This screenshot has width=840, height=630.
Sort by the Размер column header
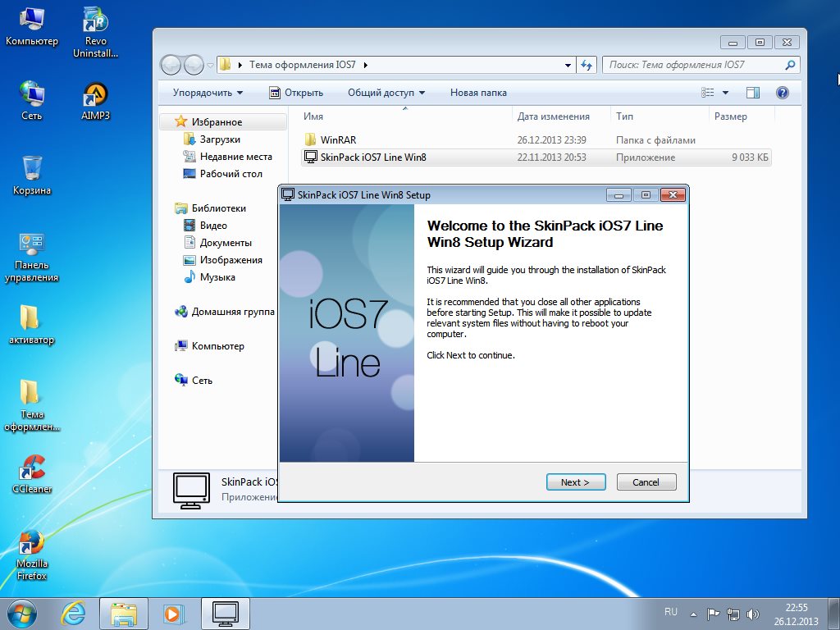(x=742, y=116)
